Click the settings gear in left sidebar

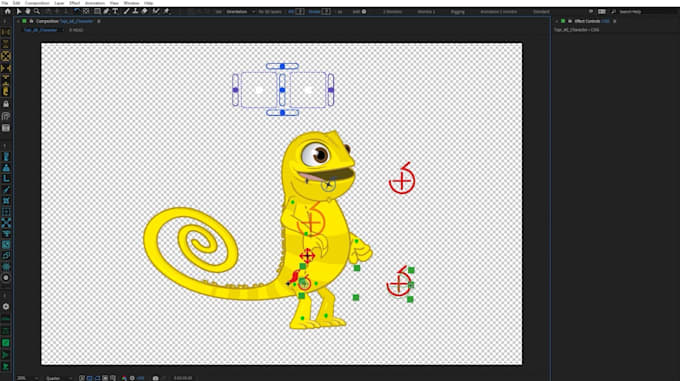(6, 306)
